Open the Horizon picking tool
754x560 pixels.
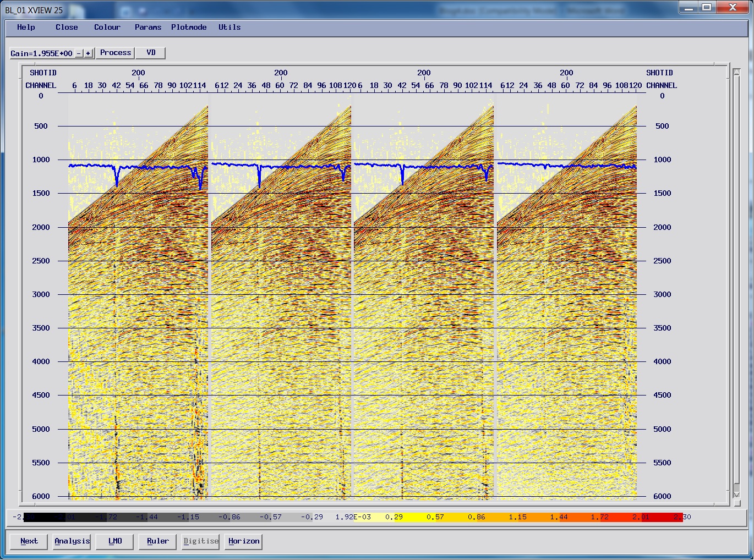click(243, 541)
